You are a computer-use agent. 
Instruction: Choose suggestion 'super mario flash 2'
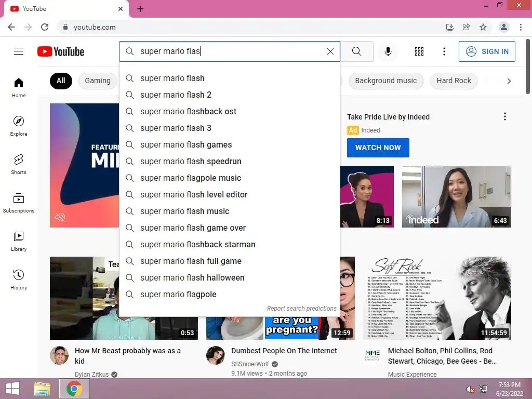click(229, 95)
